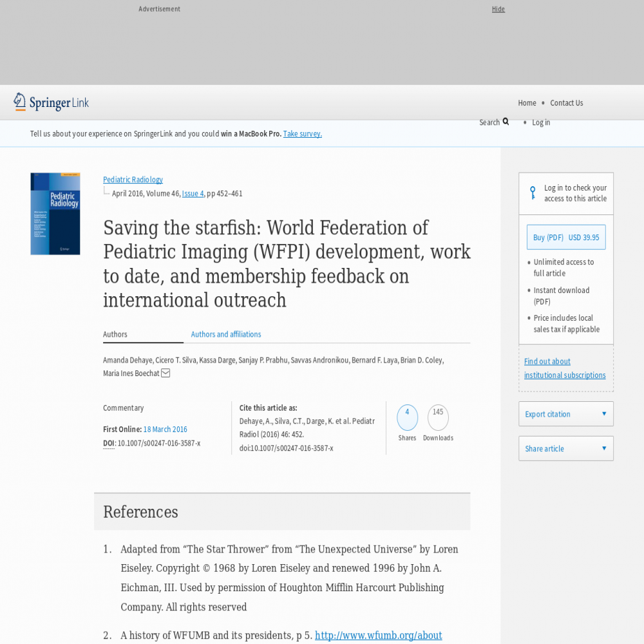This screenshot has height=644, width=644.
Task: Click Log in in the header
Action: [541, 122]
